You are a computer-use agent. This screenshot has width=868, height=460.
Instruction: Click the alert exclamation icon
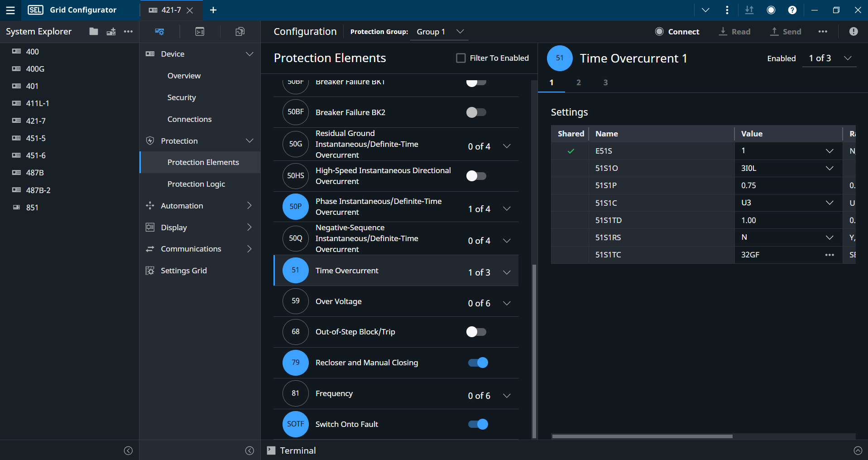pyautogui.click(x=854, y=31)
